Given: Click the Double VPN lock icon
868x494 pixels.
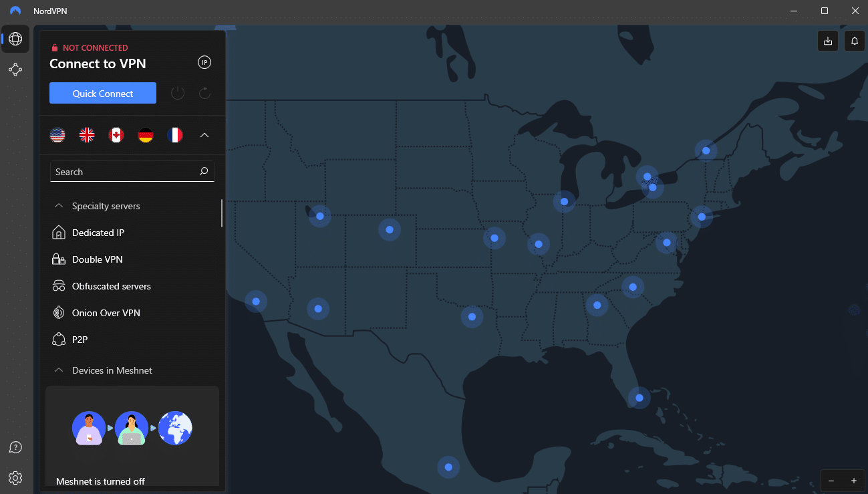Looking at the screenshot, I should (59, 259).
